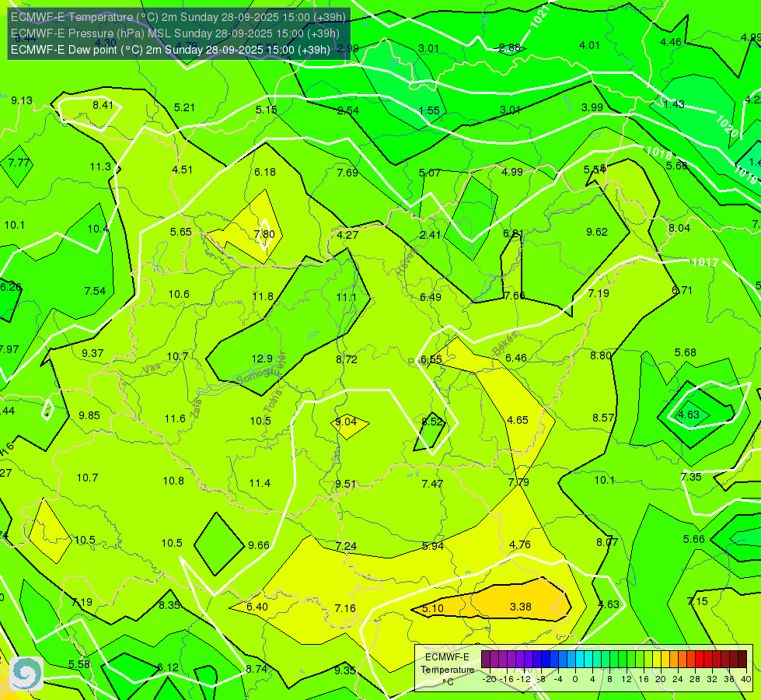Click the dew point value 4.27

click(347, 235)
